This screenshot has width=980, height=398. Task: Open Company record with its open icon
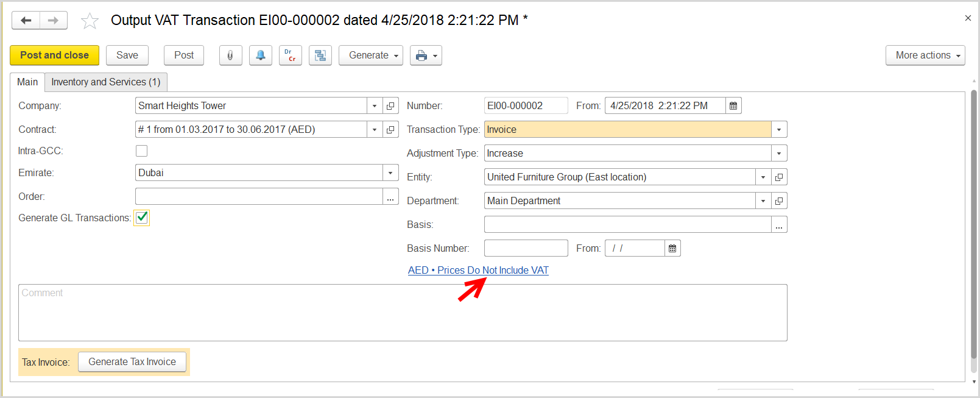pyautogui.click(x=390, y=106)
